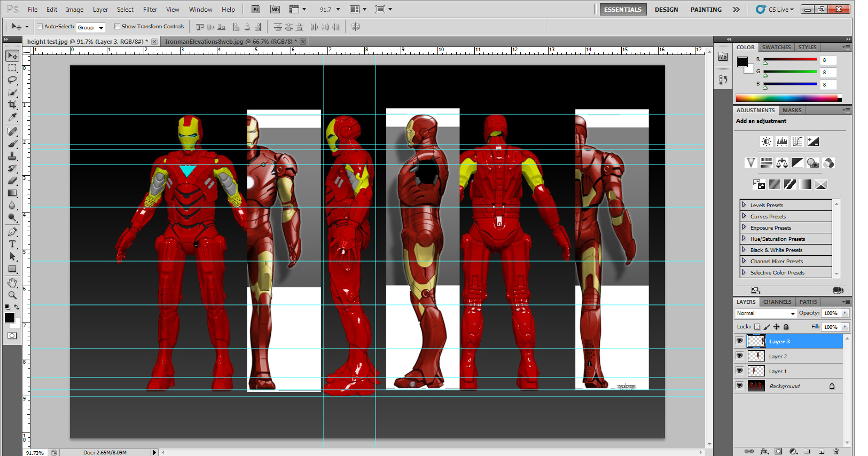Image resolution: width=868 pixels, height=456 pixels.
Task: Enable Show Transform Controls checkbox
Action: (x=117, y=26)
